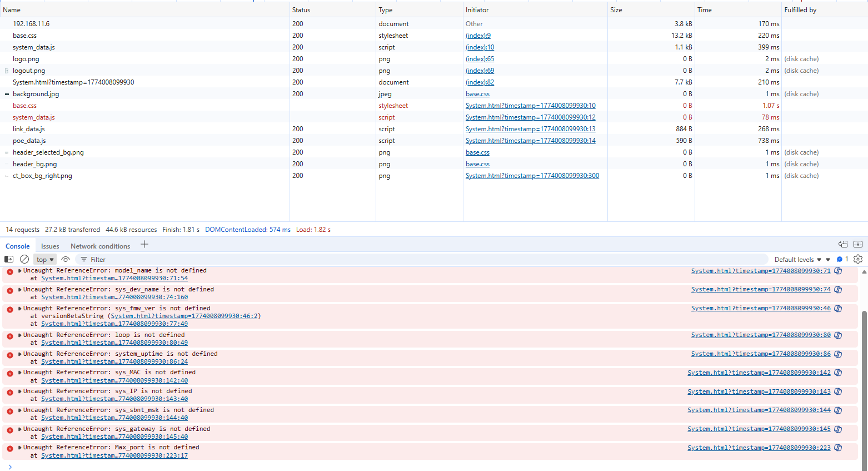
Task: Select the link_data.js request row
Action: 434,129
